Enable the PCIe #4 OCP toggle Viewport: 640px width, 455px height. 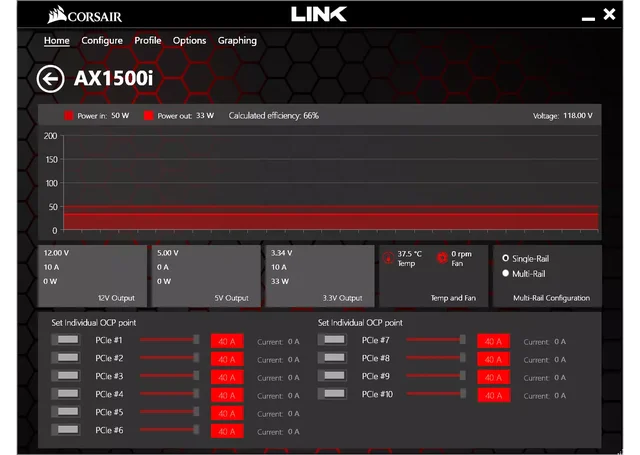tap(66, 395)
